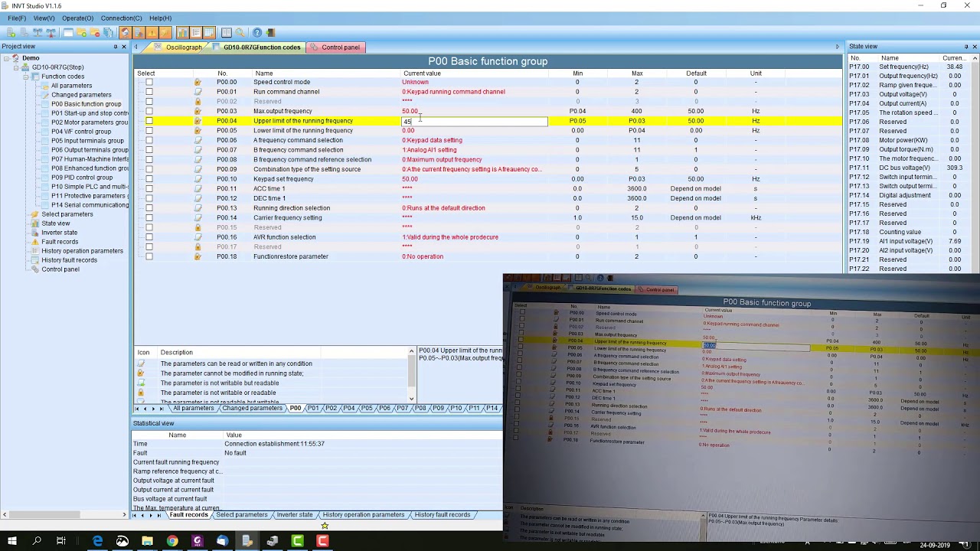Tick the checkbox for P00.18 Functionrestore parameter
This screenshot has height=551, width=980.
pos(149,256)
